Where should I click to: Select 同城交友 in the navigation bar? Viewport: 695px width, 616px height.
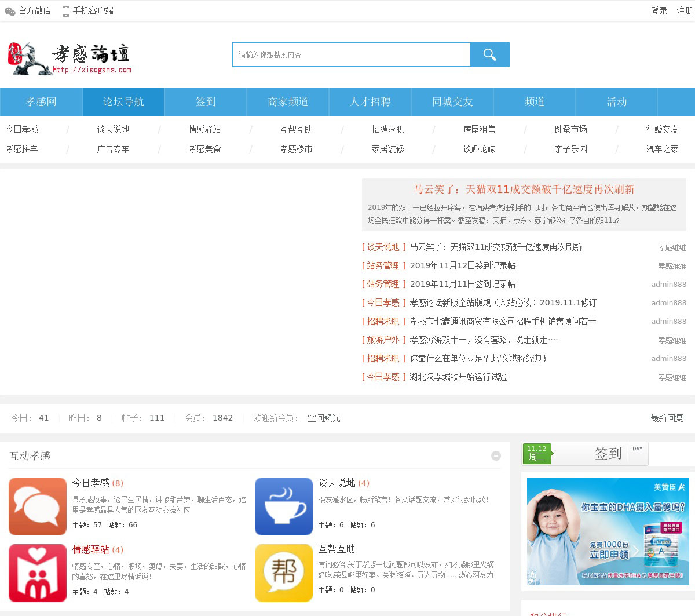tap(452, 102)
